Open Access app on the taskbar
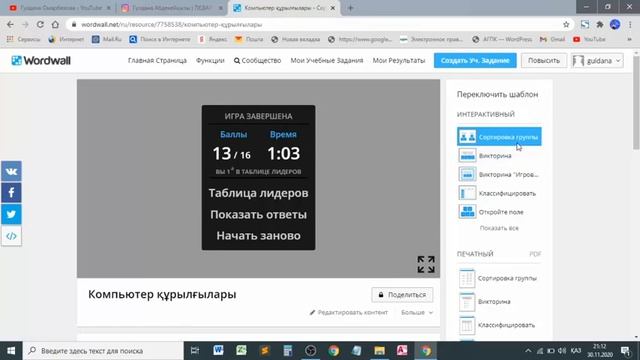Screen dimensions: 640x360 (402, 351)
